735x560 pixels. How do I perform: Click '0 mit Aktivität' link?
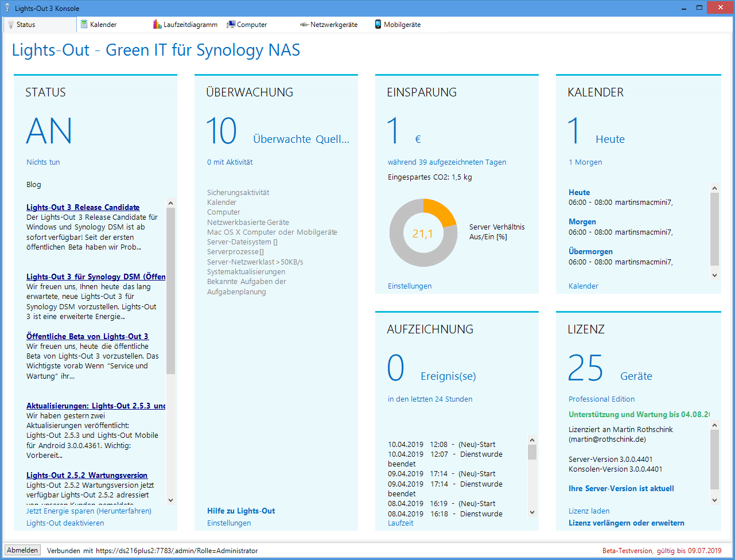(230, 162)
